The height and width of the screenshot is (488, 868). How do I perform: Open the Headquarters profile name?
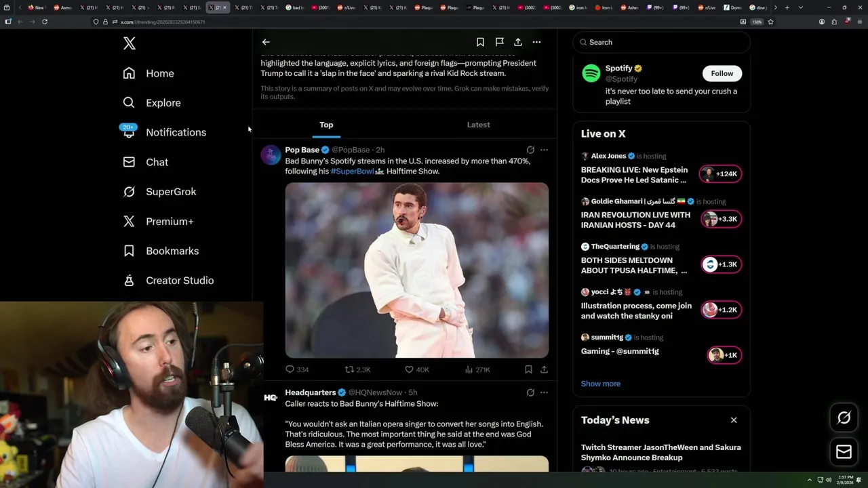310,392
